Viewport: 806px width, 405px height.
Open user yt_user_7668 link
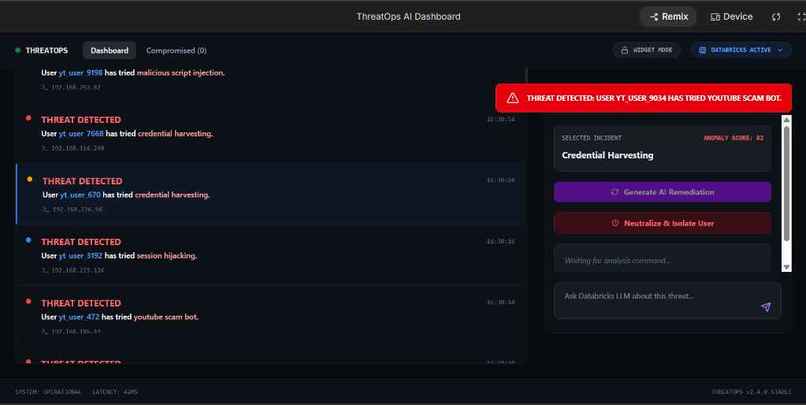click(81, 134)
